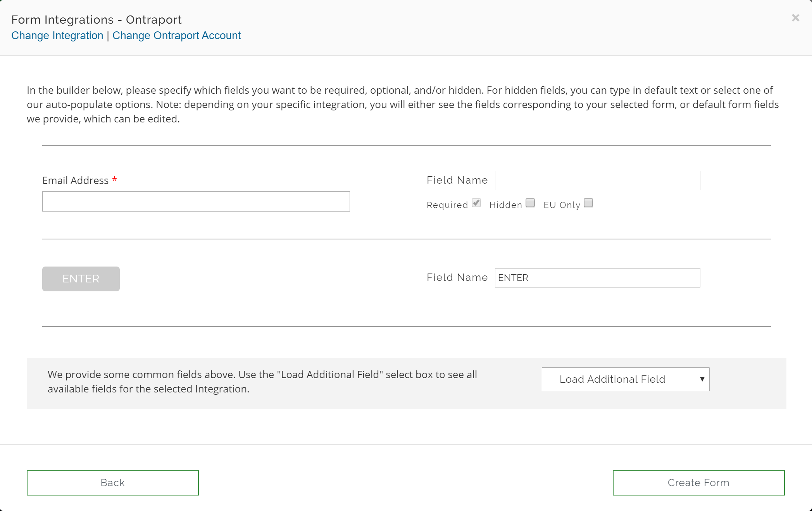Focus the top Field Name text box
Viewport: 812px width, 511px height.
point(597,181)
